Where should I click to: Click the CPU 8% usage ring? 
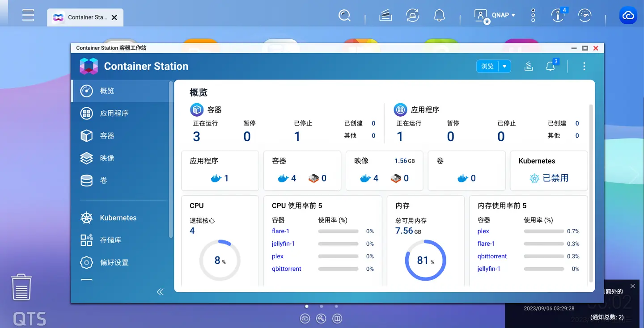pos(220,261)
